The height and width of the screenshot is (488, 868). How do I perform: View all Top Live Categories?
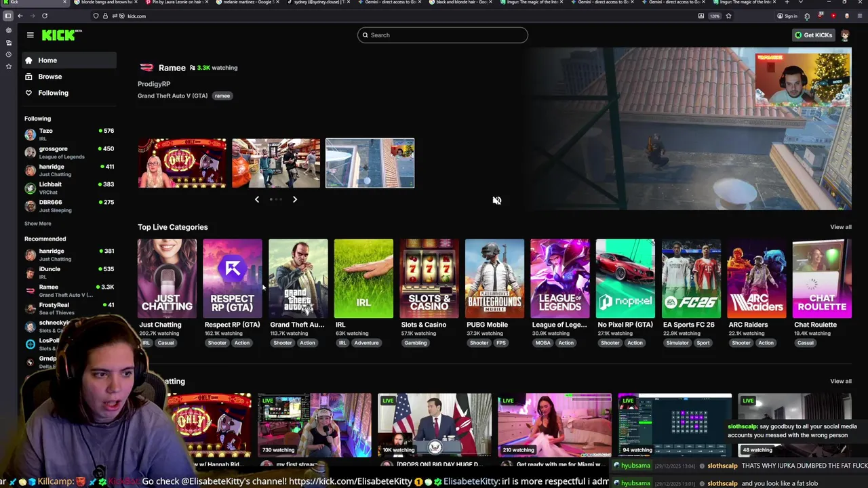pos(841,227)
